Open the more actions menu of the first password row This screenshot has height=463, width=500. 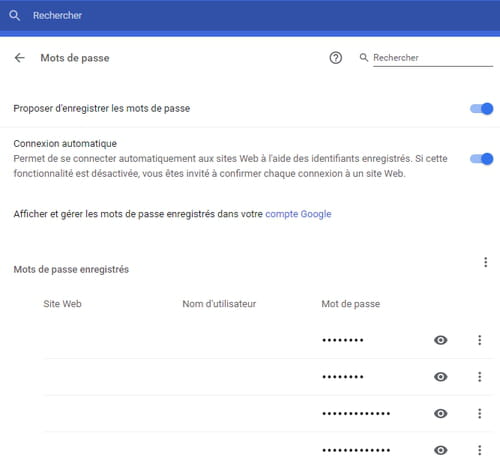[480, 340]
